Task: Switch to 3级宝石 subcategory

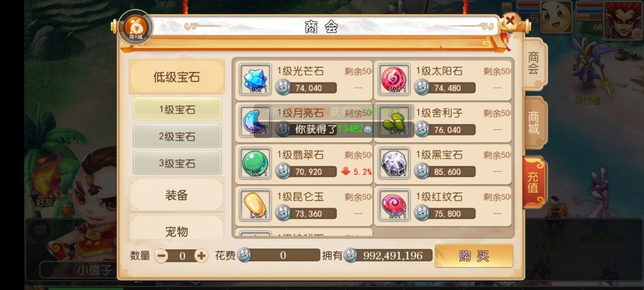Action: tap(177, 163)
